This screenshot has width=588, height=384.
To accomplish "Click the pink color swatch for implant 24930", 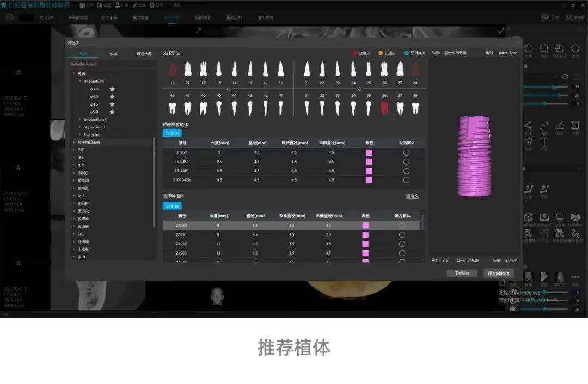I will click(365, 225).
